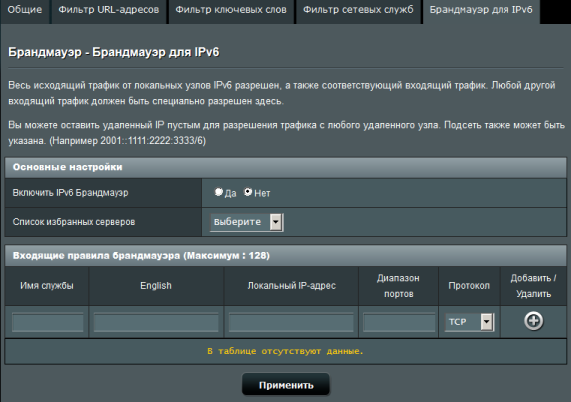571x402 pixels.
Task: Focus the Имя службы input field
Action: tap(48, 322)
